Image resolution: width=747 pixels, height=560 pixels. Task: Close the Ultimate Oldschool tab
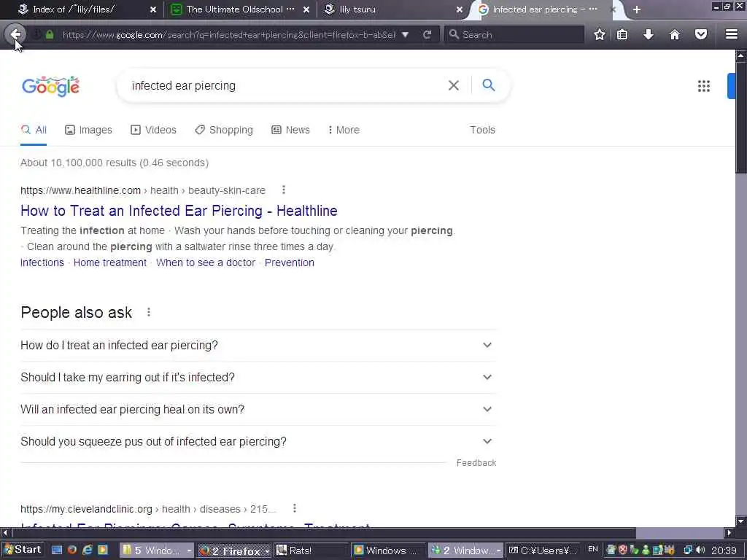[x=306, y=9]
